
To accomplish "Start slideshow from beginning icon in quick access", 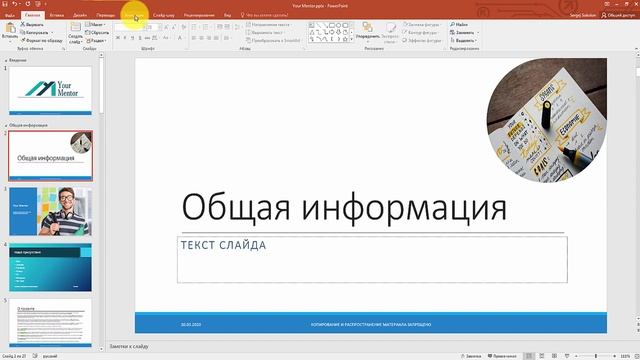I will 38,4.
